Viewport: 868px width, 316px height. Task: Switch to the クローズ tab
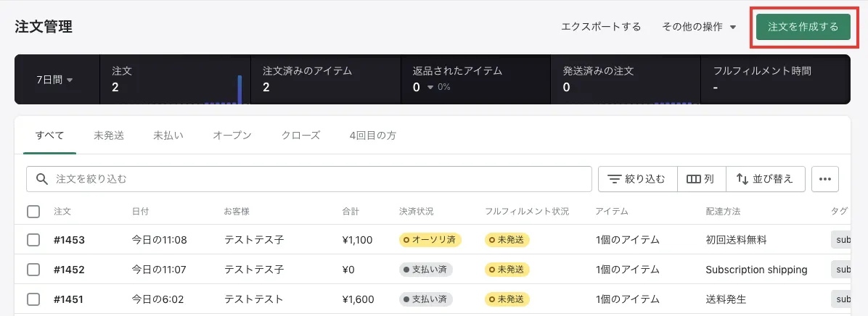(x=300, y=136)
